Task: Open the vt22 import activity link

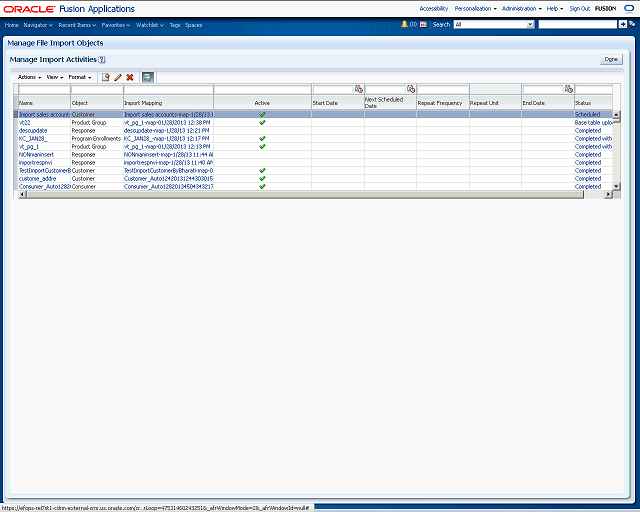Action: click(25, 122)
